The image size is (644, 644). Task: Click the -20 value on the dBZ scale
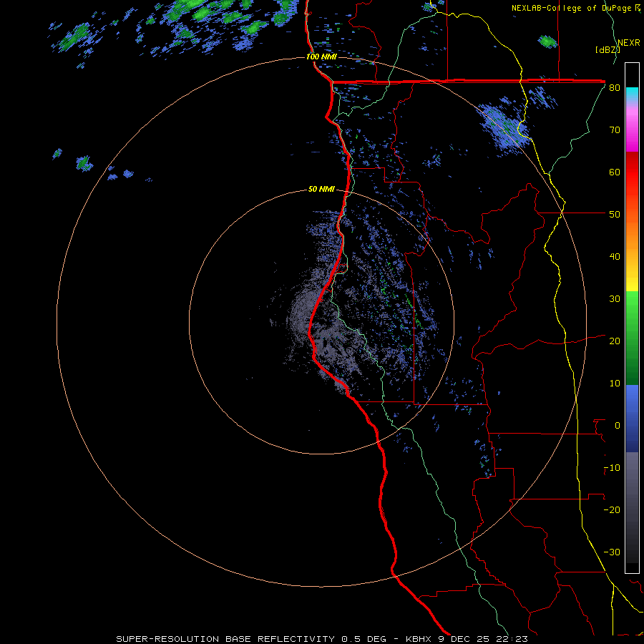coord(612,510)
